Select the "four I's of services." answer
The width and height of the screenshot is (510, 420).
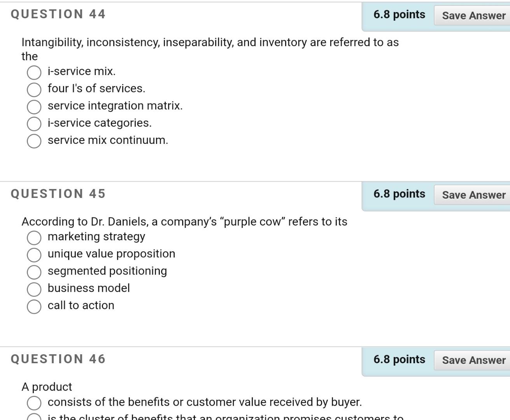tap(34, 90)
